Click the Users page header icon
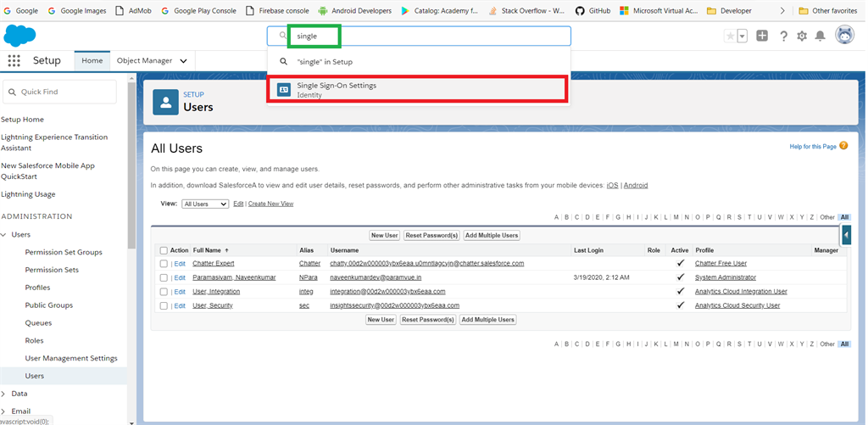868x425 pixels. 165,102
